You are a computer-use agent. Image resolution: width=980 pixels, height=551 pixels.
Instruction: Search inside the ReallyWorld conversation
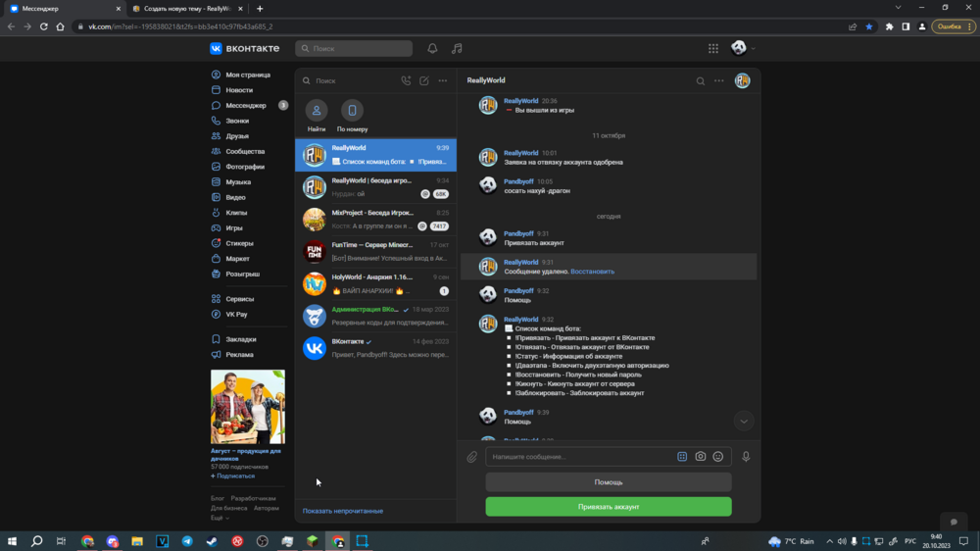[701, 80]
